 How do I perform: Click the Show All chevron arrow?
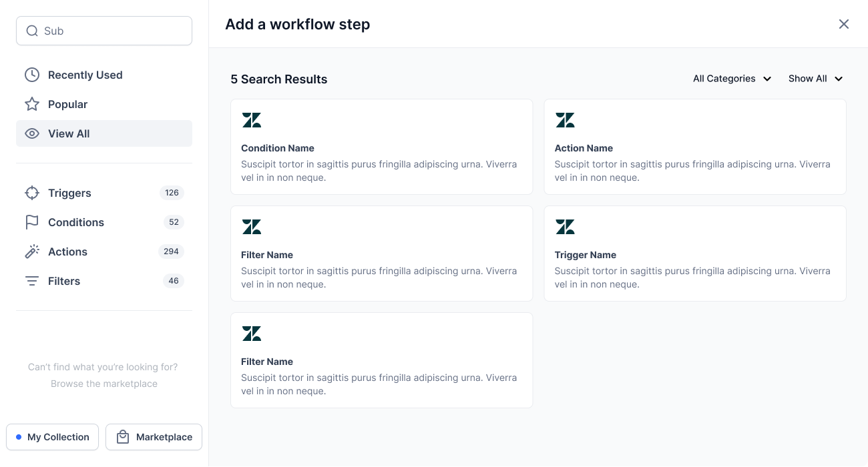pos(839,79)
